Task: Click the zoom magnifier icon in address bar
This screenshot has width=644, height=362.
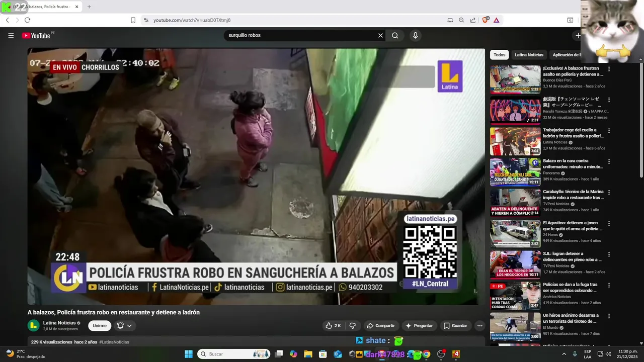Action: pyautogui.click(x=461, y=20)
